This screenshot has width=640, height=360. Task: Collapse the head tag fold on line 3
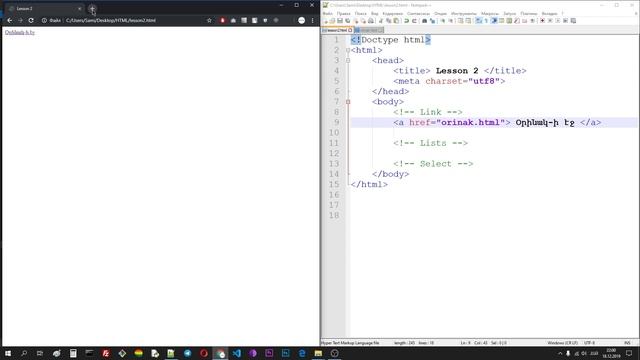[348, 60]
